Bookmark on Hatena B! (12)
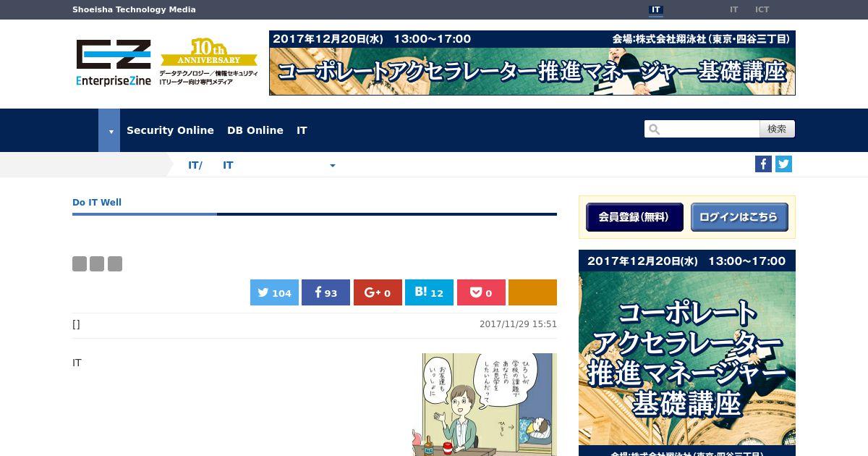Screen dimensions: 868x456 429,292
